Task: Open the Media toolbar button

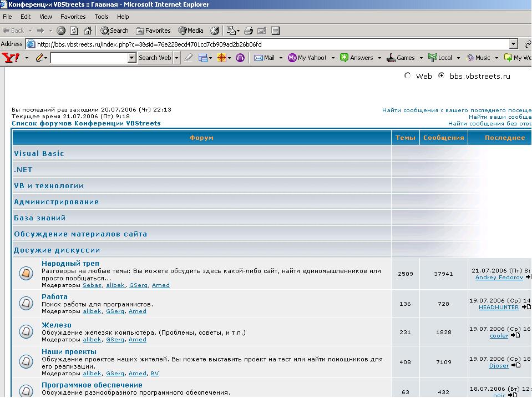Action: click(x=191, y=31)
